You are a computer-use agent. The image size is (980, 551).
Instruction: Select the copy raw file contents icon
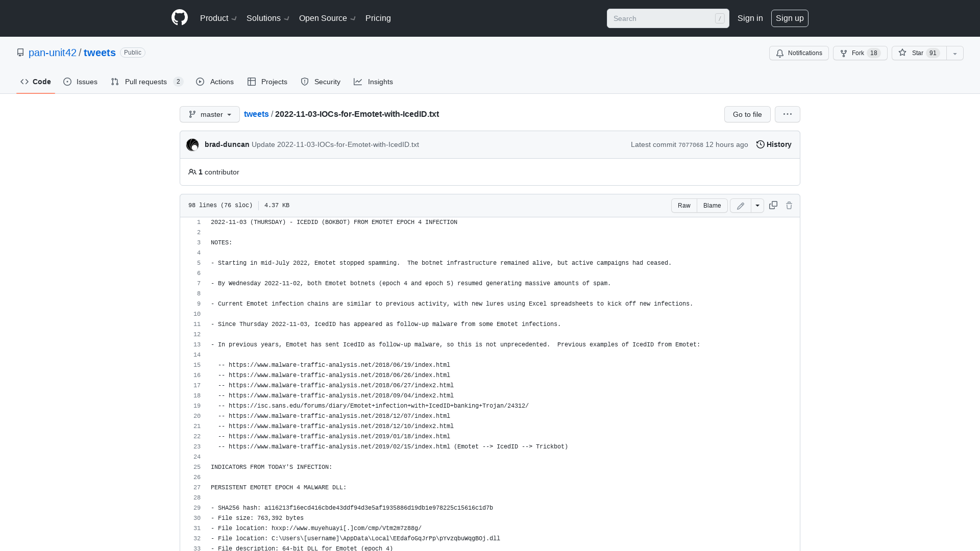point(772,205)
